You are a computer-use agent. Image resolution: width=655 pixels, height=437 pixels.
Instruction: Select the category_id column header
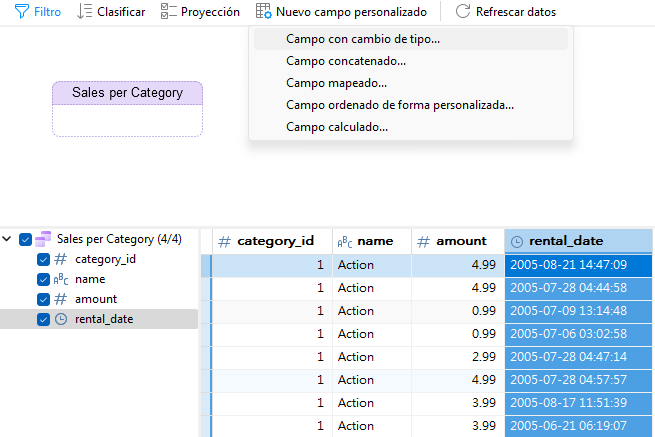click(272, 241)
